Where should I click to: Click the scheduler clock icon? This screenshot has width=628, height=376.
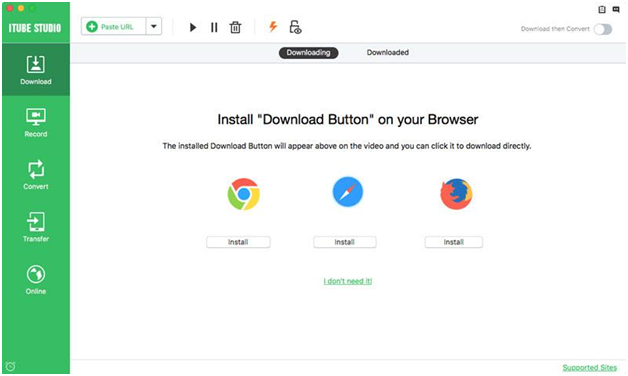(x=10, y=366)
